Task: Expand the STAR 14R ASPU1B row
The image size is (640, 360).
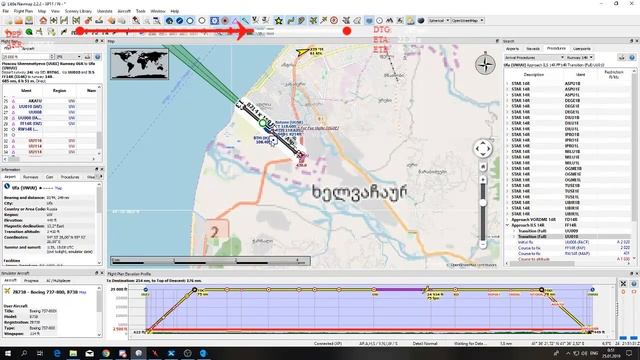Action: click(507, 84)
